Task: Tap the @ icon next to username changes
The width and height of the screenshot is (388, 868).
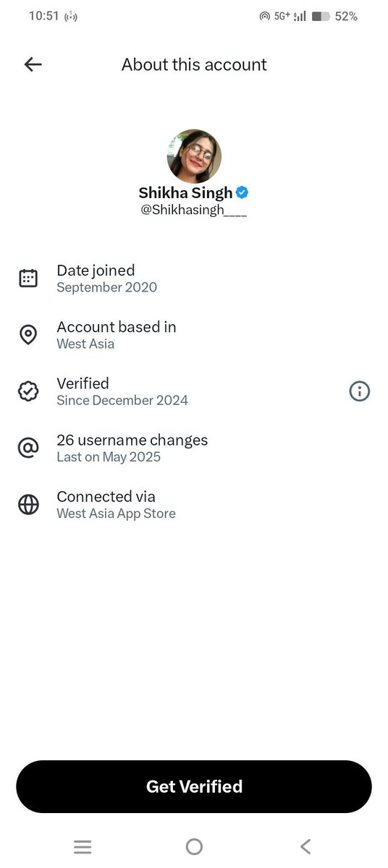Action: [28, 448]
